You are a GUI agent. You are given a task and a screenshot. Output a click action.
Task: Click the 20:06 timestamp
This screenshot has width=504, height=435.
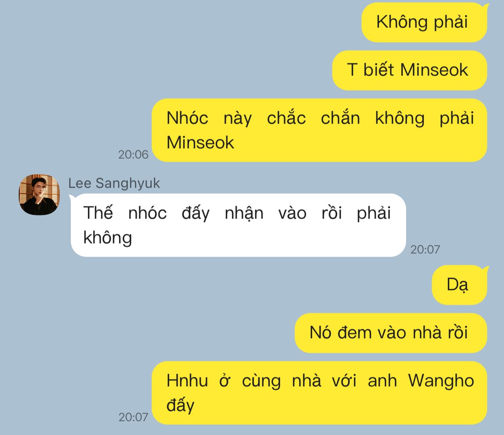133,155
